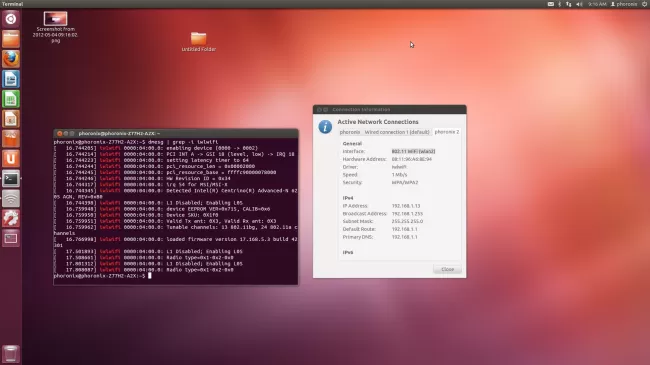Click Broadcast Address 192.168.1.255 value
This screenshot has width=650, height=365.
click(x=407, y=214)
